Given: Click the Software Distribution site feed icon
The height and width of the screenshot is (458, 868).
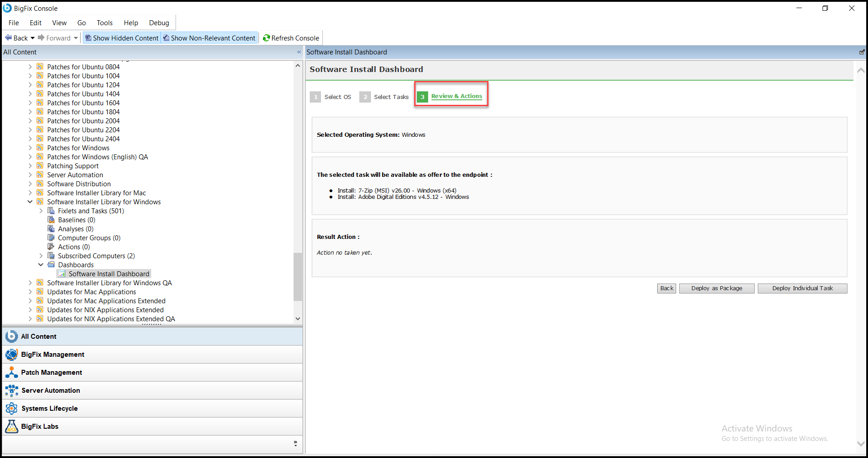Looking at the screenshot, I should pos(40,184).
